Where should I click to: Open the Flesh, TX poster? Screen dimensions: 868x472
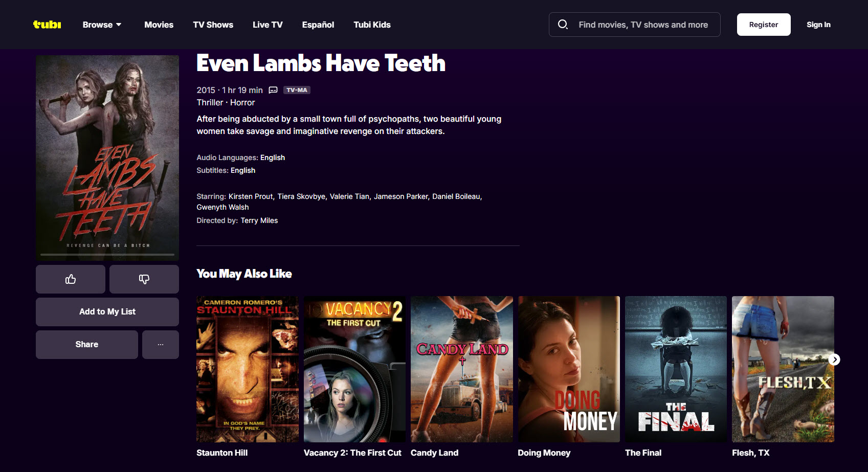coord(783,369)
